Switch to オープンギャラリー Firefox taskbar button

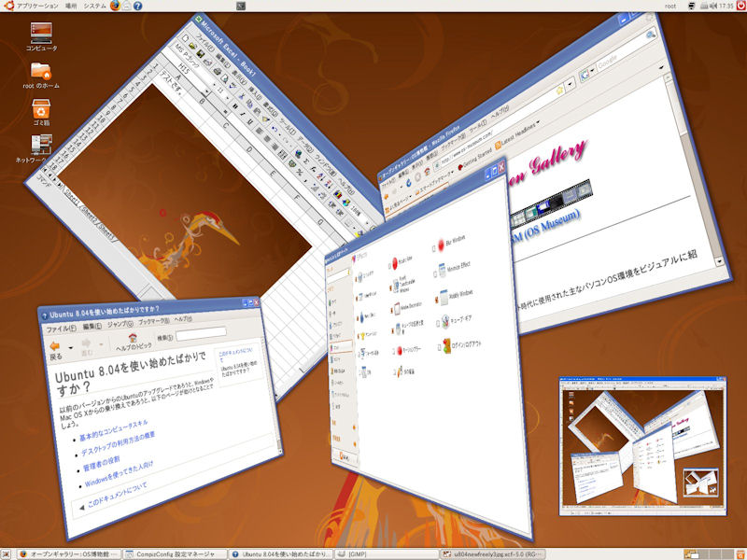coord(69,554)
